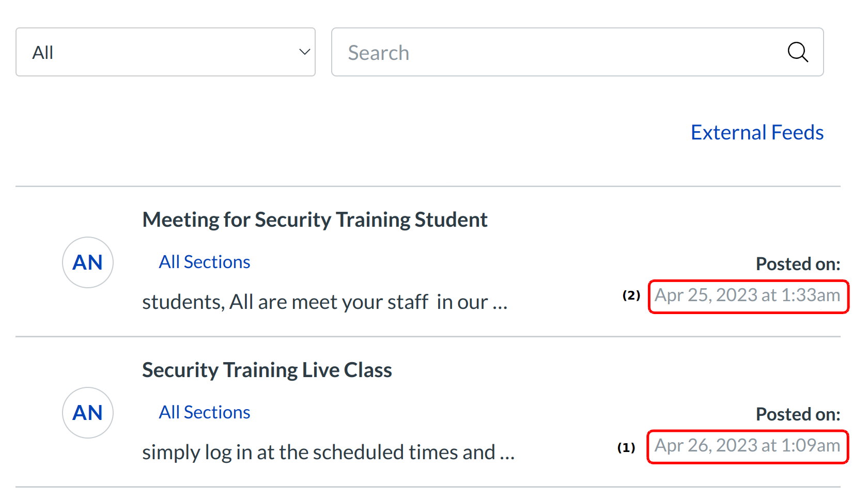Click the ellipsis ending the Live Class preview
The height and width of the screenshot is (499, 868).
coord(507,454)
